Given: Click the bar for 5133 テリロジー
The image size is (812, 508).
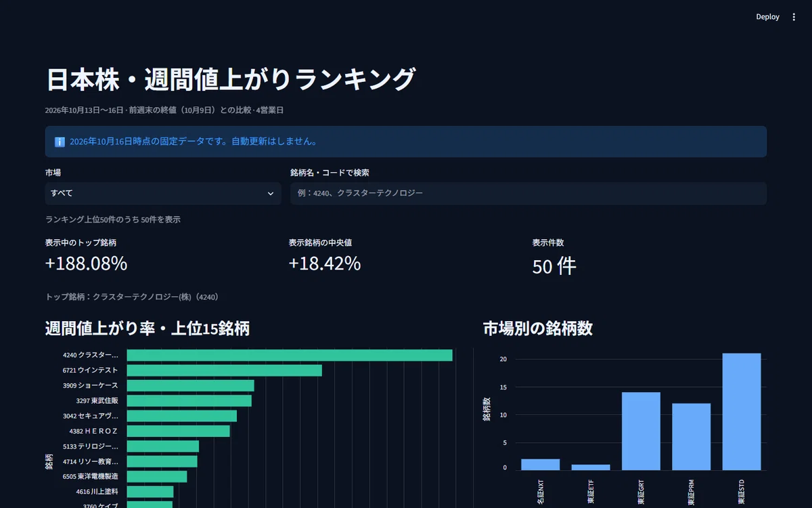Looking at the screenshot, I should pos(163,446).
